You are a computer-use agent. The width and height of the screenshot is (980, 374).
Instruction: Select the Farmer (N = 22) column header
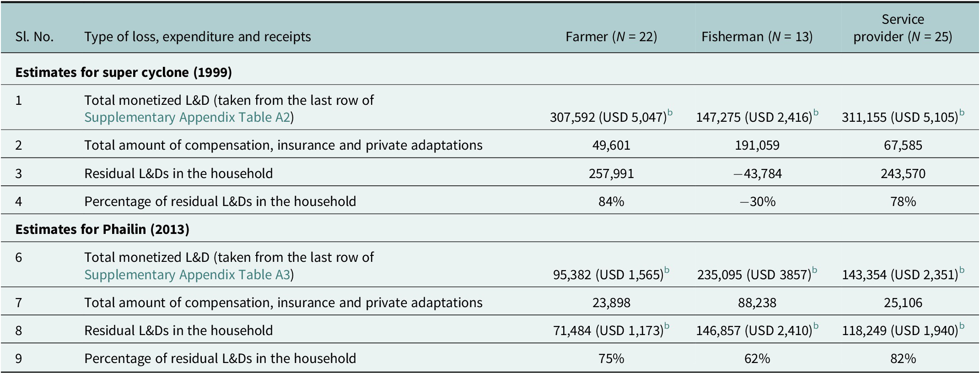[611, 37]
